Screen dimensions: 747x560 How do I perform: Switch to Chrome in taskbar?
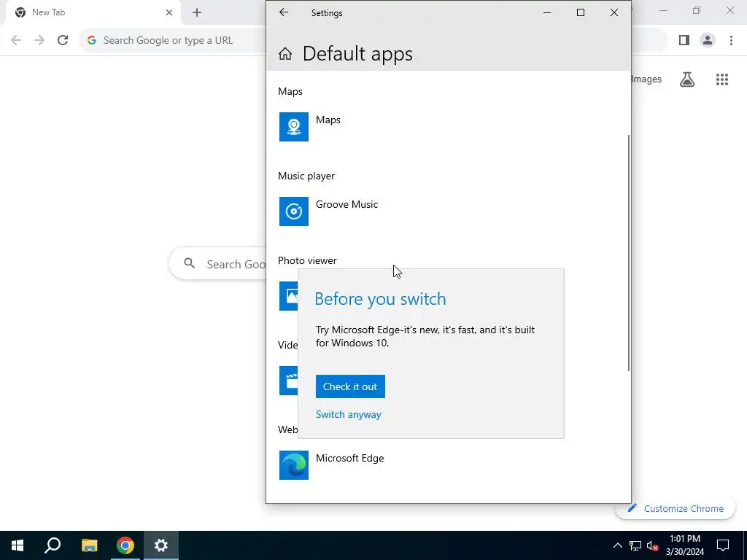pyautogui.click(x=125, y=545)
